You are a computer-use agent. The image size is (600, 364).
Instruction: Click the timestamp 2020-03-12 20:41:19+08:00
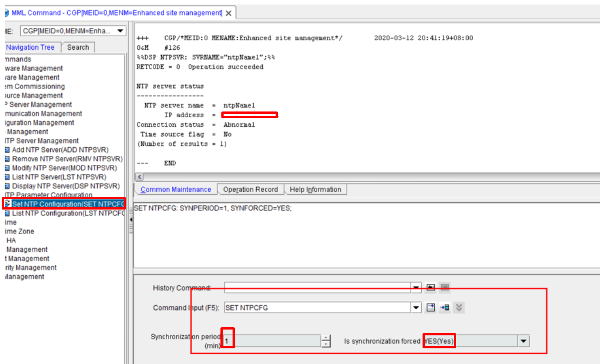pos(423,38)
